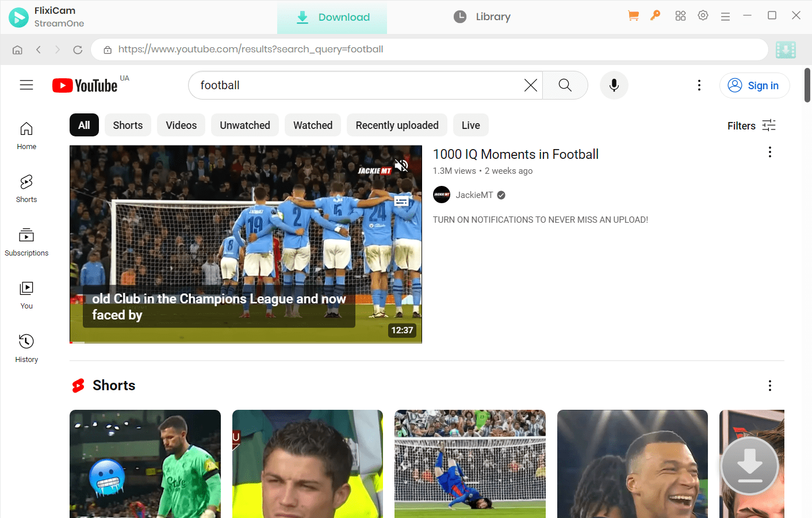The width and height of the screenshot is (812, 518).
Task: Select the All filter chip
Action: click(84, 125)
